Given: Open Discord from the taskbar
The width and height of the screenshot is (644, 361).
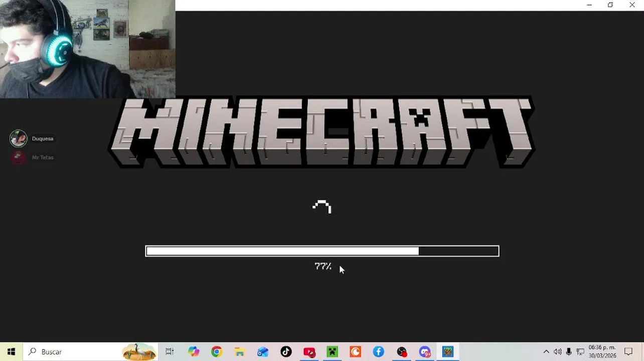Looking at the screenshot, I should (425, 351).
